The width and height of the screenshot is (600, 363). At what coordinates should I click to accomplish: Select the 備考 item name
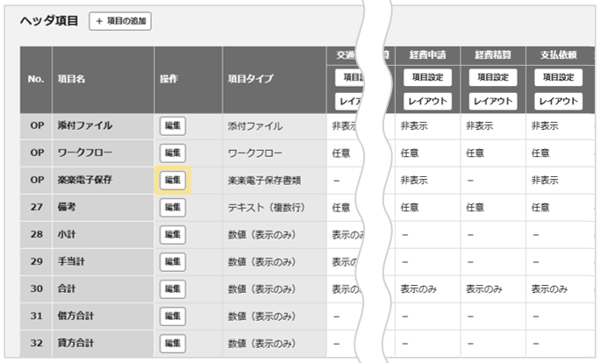coord(67,207)
